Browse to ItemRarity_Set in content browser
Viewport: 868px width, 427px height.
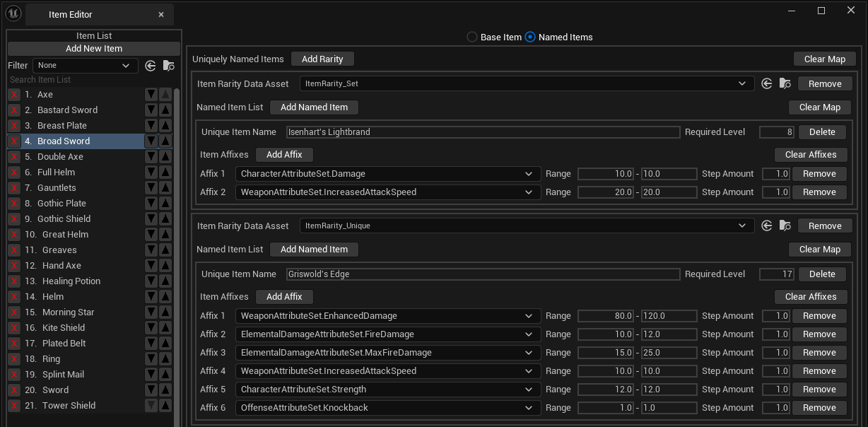tap(785, 84)
